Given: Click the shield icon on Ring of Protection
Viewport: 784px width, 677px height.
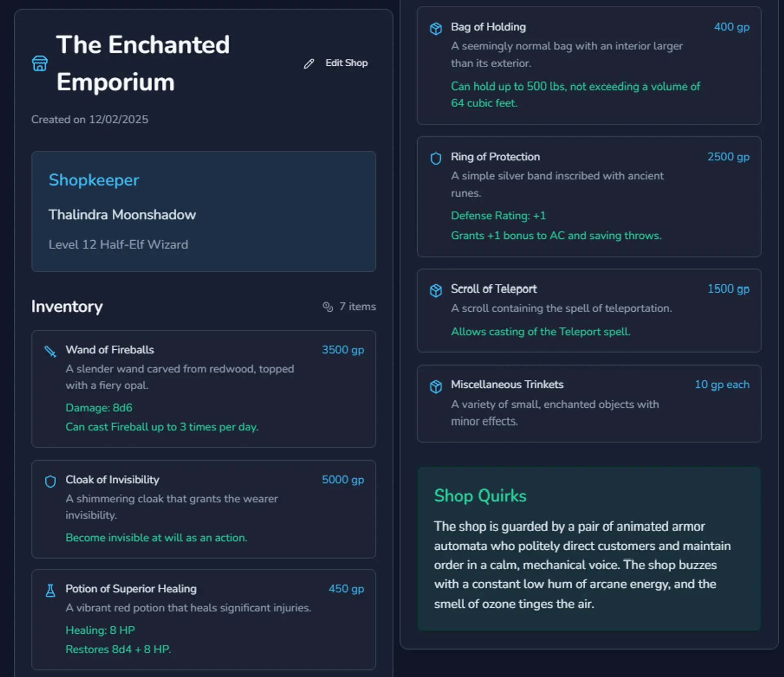Looking at the screenshot, I should 436,158.
